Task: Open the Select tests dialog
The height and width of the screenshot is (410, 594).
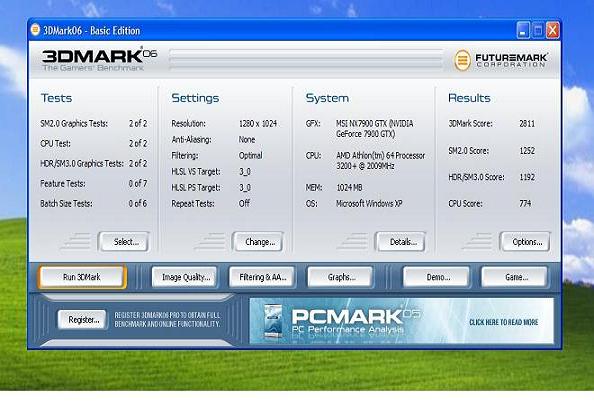Action: [x=124, y=242]
